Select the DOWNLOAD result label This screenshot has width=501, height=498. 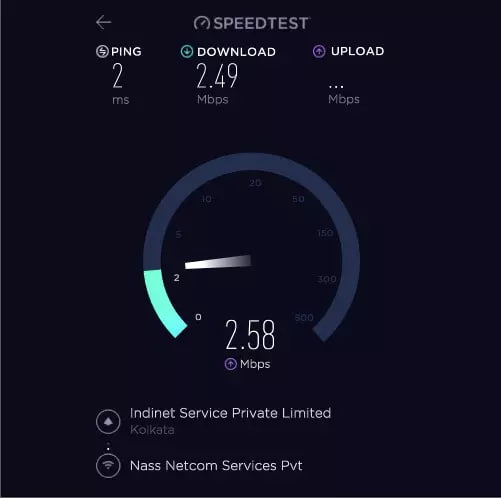coord(236,52)
